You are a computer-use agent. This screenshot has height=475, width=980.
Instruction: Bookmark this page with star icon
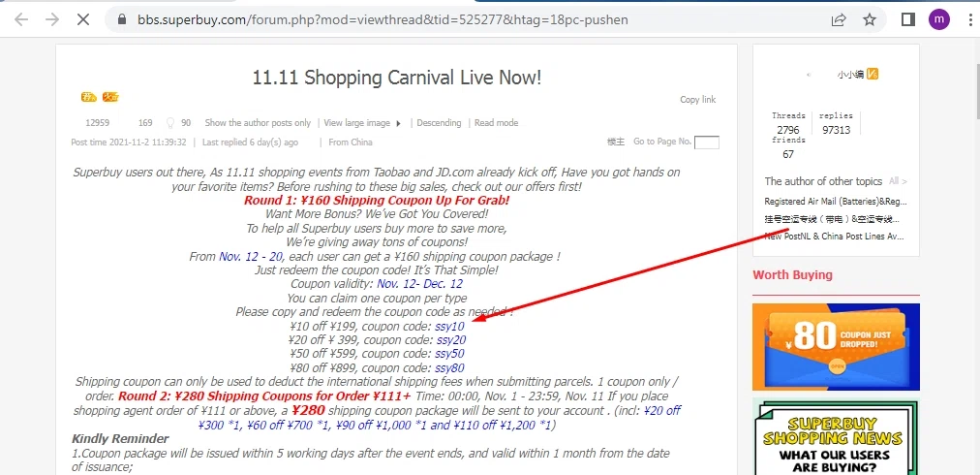click(x=870, y=19)
